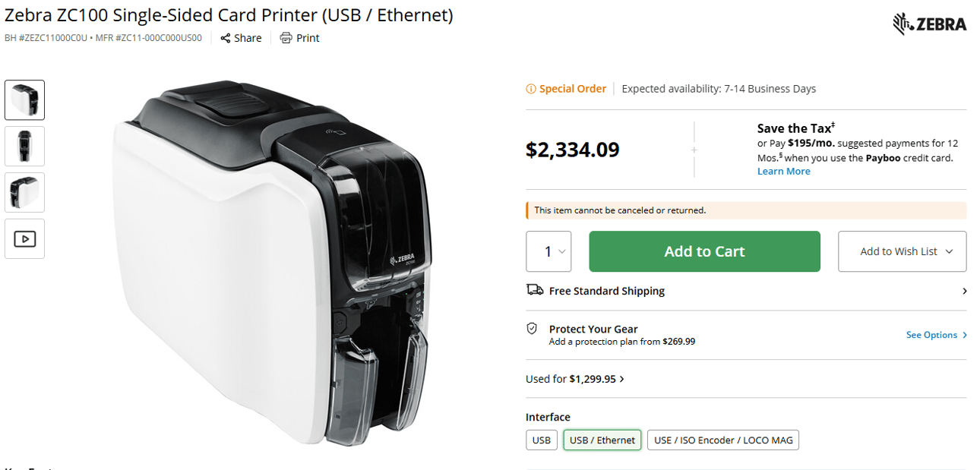The height and width of the screenshot is (470, 980).
Task: Select the USB interface option
Action: (541, 440)
